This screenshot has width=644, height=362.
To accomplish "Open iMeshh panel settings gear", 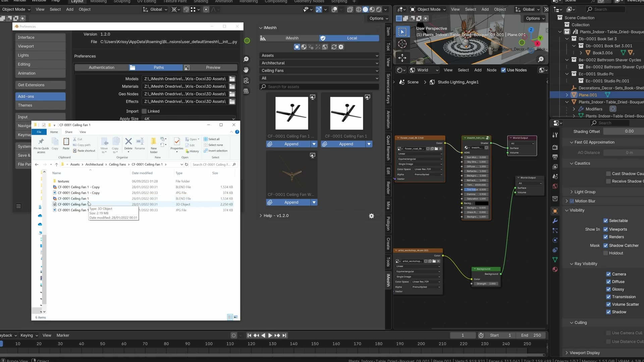I will (341, 47).
